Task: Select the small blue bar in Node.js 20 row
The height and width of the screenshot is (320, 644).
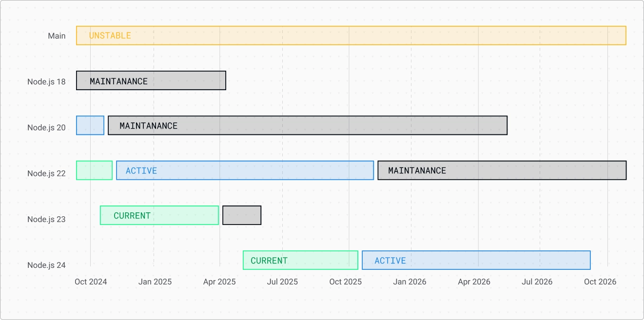Action: [x=90, y=126]
